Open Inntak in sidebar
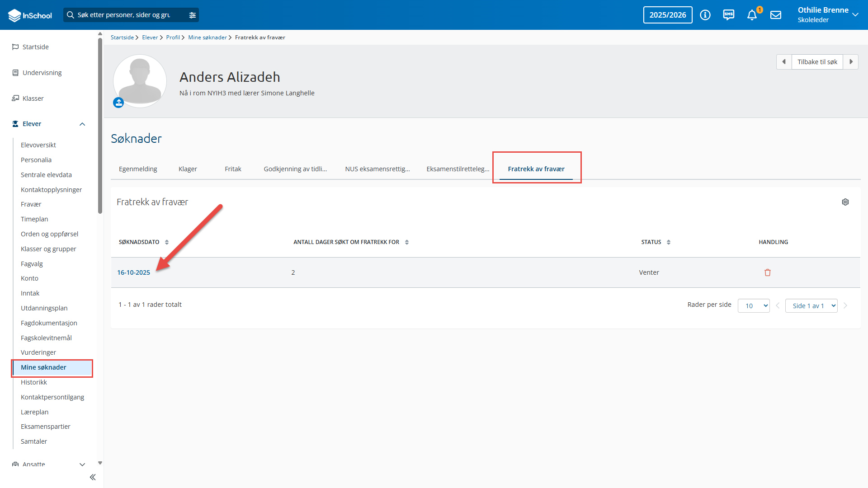Viewport: 868px width, 488px height. tap(30, 293)
